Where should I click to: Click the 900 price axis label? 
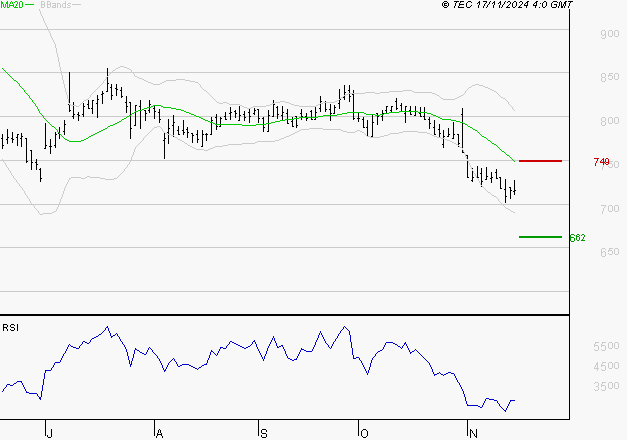coord(608,35)
